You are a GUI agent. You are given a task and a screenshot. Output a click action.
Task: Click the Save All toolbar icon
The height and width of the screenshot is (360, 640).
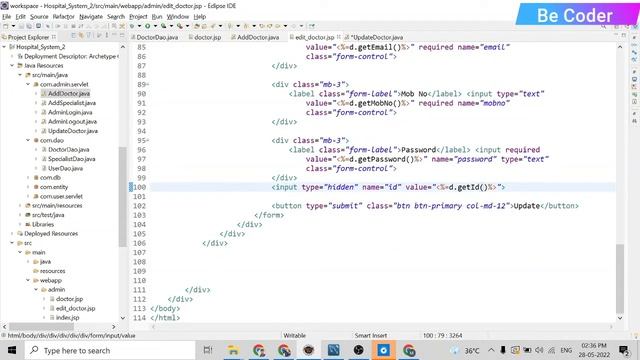(29, 26)
